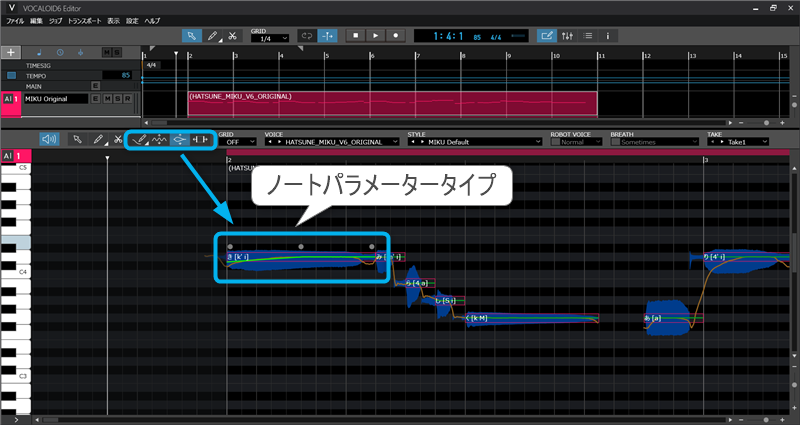The height and width of the screenshot is (425, 800).
Task: Select previous voice arrow in VOICE field
Action: [270, 142]
